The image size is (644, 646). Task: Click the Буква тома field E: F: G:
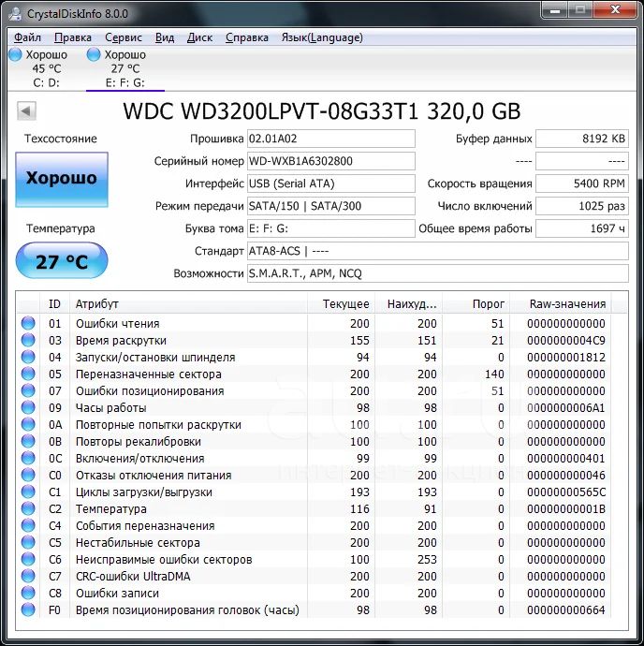coord(330,228)
